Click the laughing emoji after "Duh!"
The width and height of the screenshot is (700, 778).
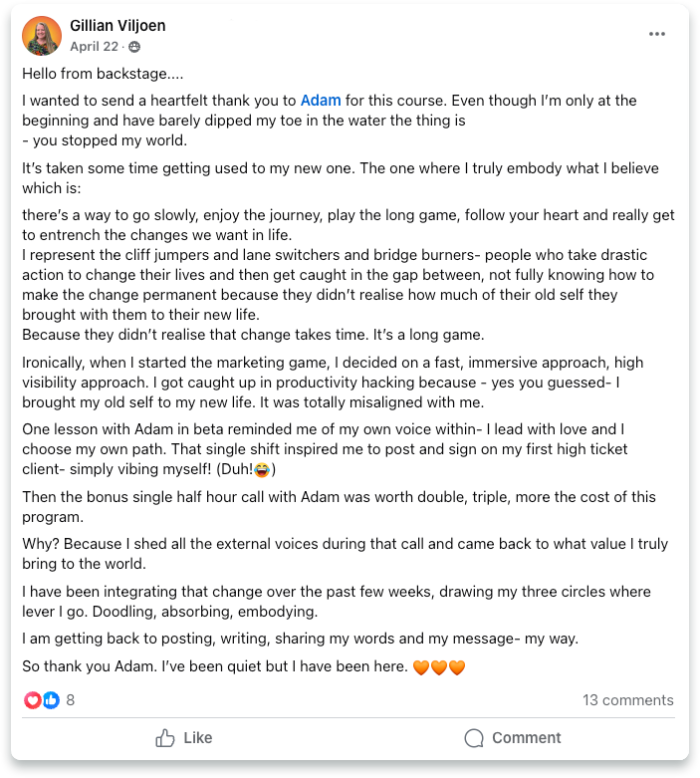pyautogui.click(x=264, y=469)
